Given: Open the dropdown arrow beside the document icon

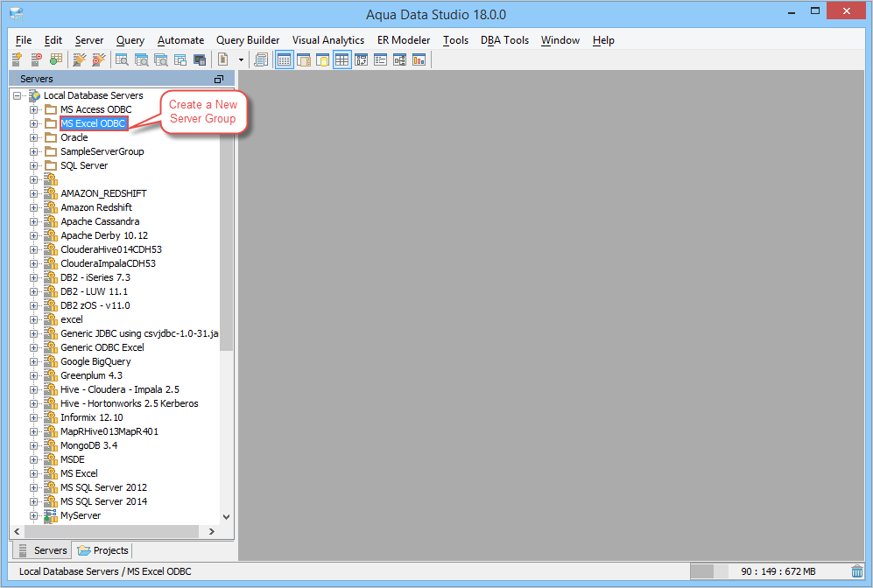Looking at the screenshot, I should coord(241,60).
